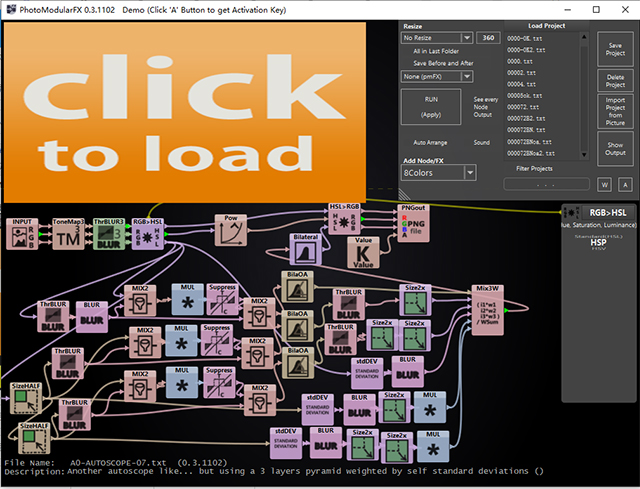This screenshot has height=489, width=640.
Task: Select the topmost Size2x node
Action: click(415, 300)
